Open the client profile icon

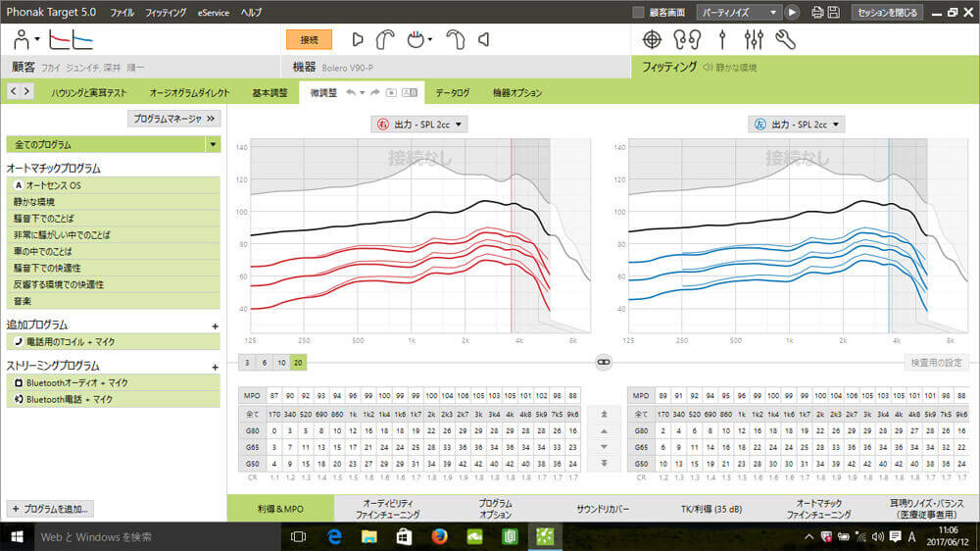coord(22,40)
